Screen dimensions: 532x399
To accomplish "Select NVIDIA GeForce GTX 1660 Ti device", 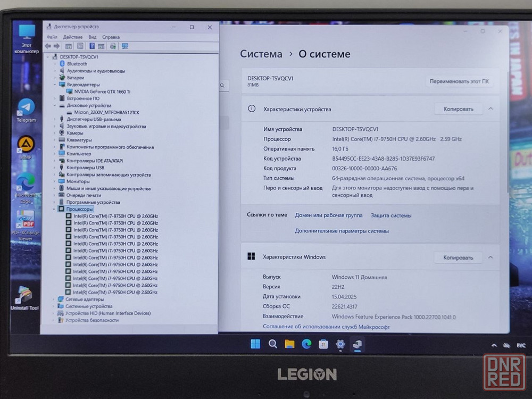I will tap(102, 92).
